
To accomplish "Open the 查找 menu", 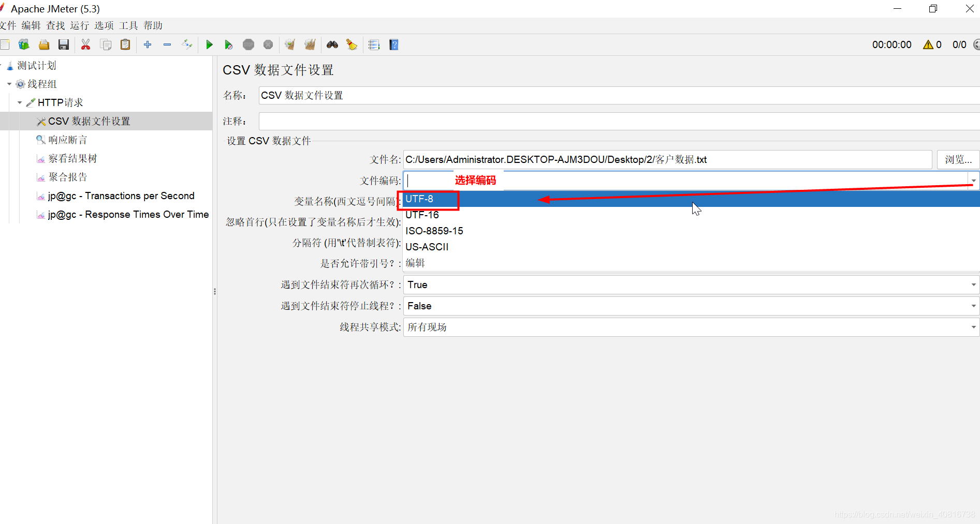I will pyautogui.click(x=55, y=25).
